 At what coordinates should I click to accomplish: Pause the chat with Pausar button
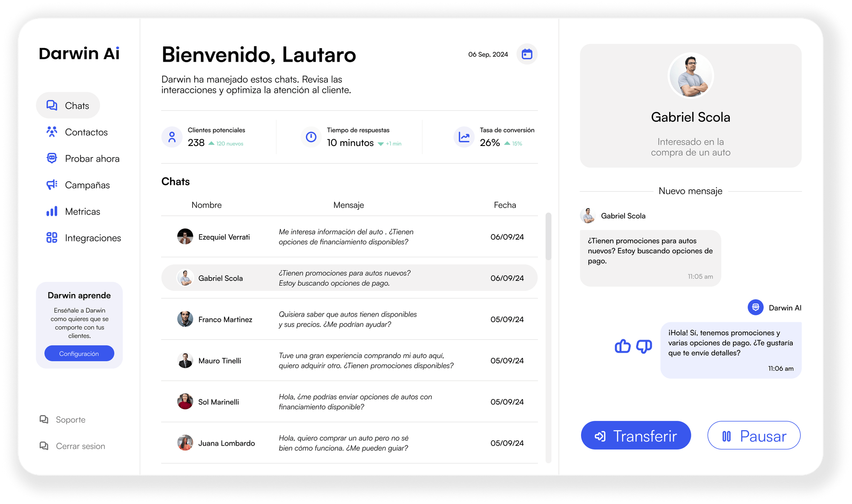(x=754, y=435)
